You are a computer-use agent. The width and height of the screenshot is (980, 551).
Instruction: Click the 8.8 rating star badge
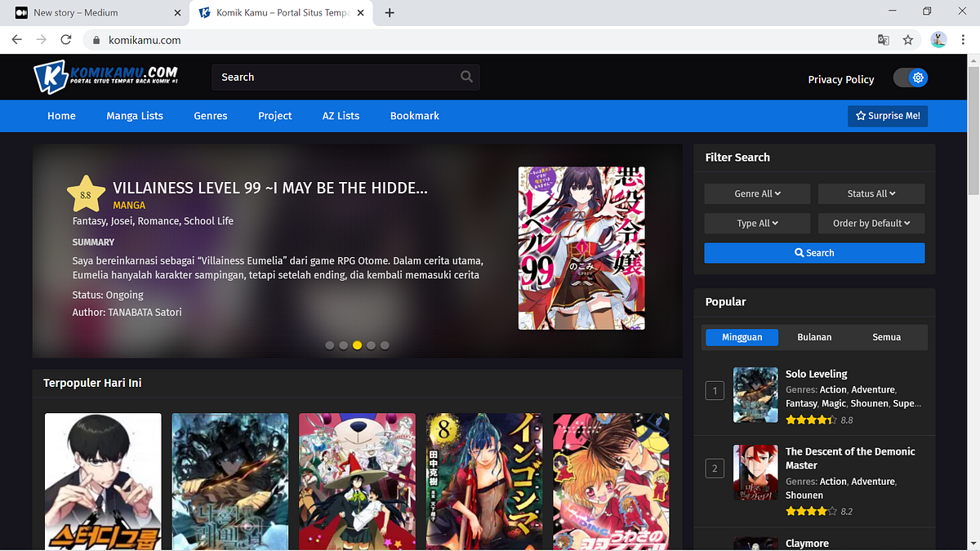click(x=86, y=194)
